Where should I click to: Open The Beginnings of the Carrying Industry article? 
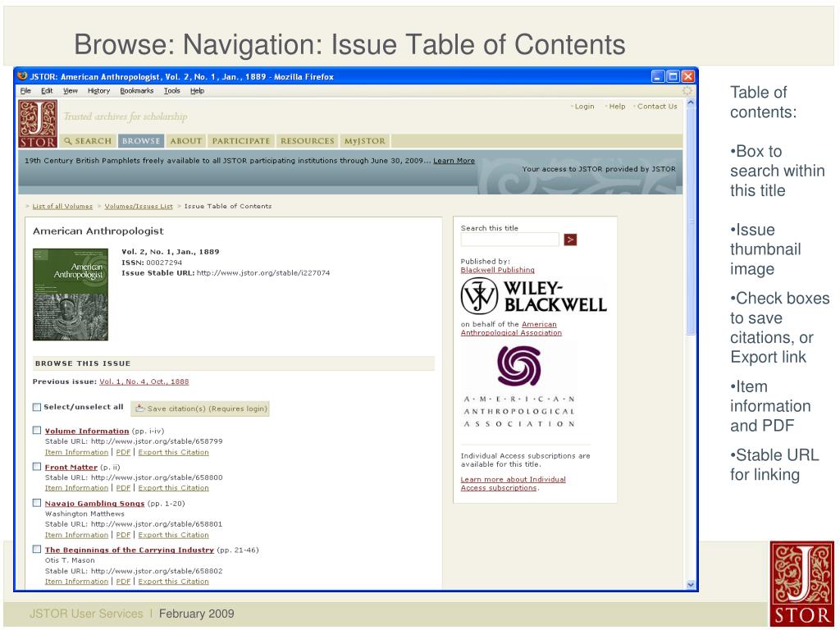point(129,550)
